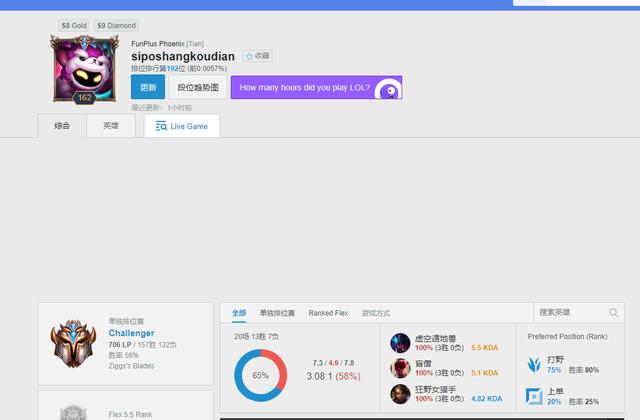Screen dimensions: 640x420
Task: Click the Challenger emblem icon
Action: tap(73, 344)
